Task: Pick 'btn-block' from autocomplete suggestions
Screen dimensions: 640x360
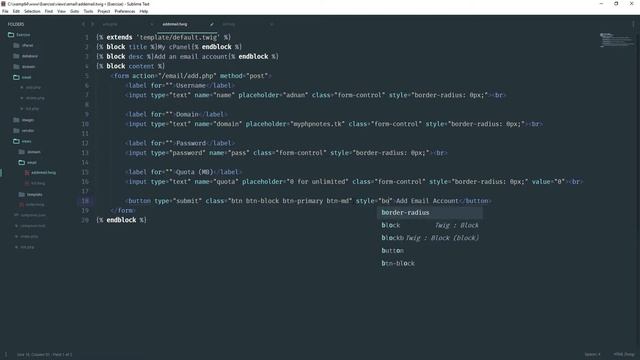Action: [430, 263]
